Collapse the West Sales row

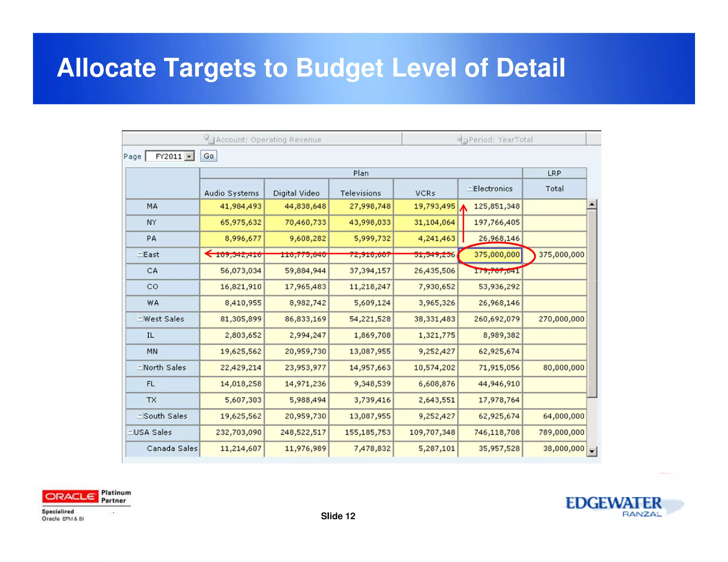tap(140, 319)
